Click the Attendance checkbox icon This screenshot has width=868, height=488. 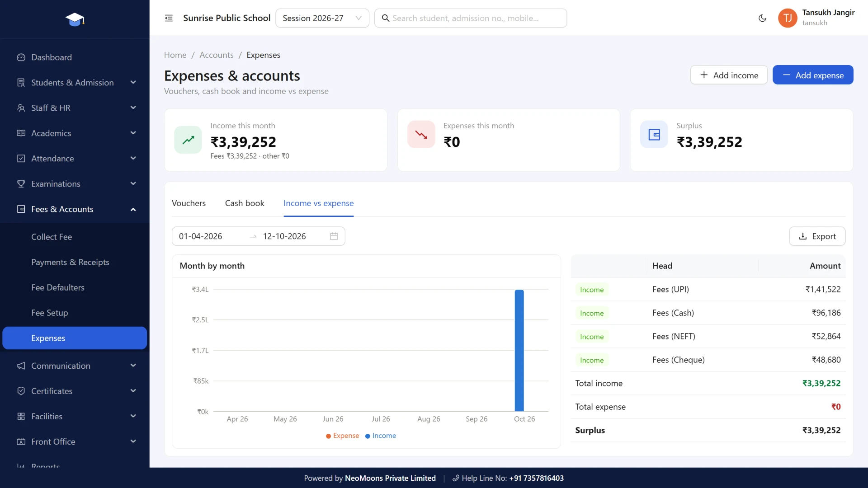[21, 159]
